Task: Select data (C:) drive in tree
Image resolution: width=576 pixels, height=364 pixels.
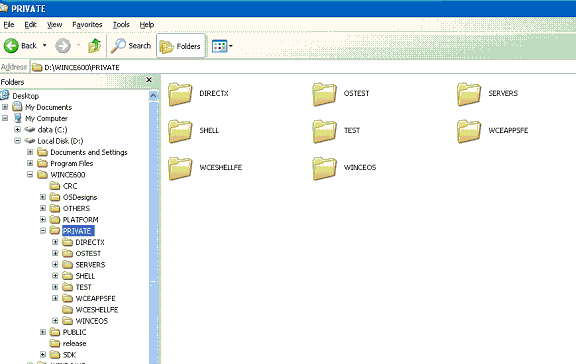Action: click(x=53, y=130)
